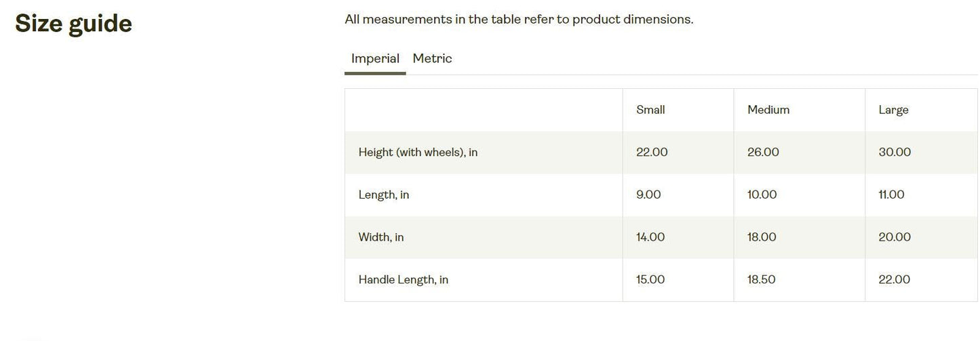Click the Size guide heading
The width and height of the screenshot is (980, 341).
tap(73, 24)
